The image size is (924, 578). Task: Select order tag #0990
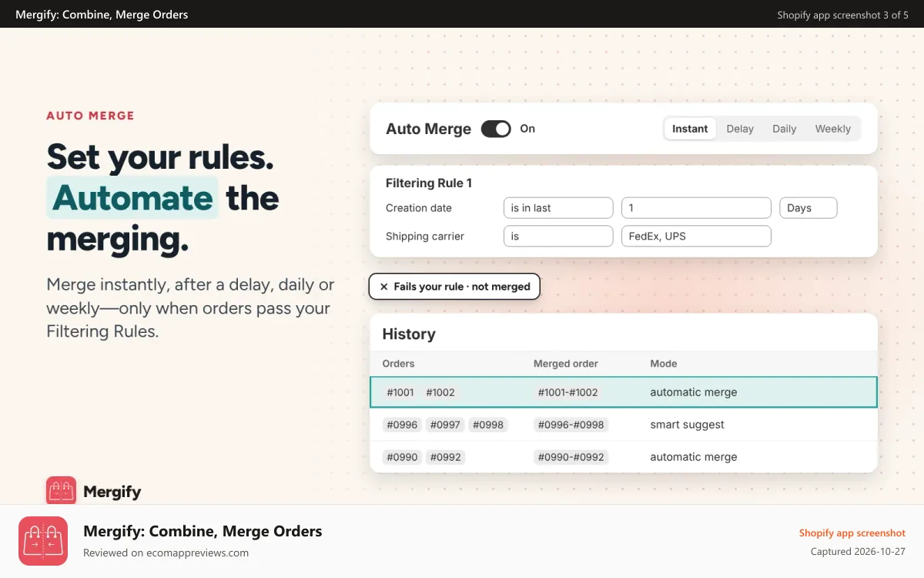tap(400, 457)
